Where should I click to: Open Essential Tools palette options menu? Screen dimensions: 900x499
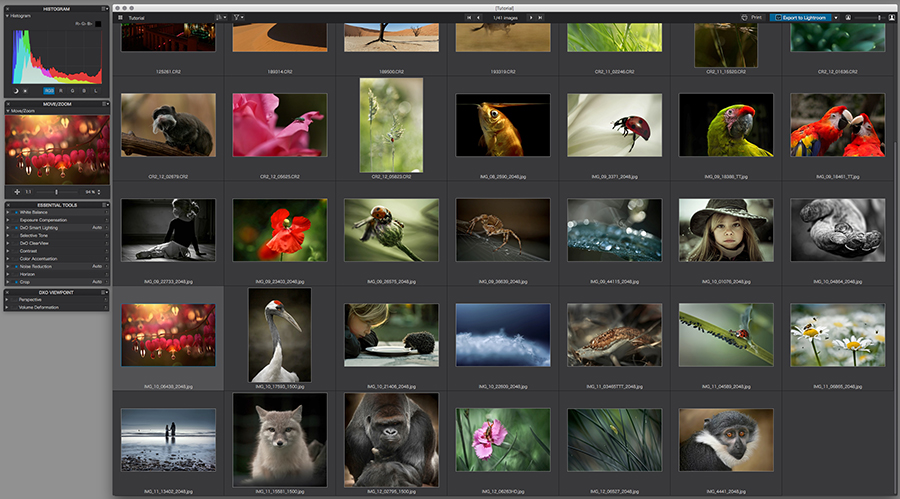(105, 205)
